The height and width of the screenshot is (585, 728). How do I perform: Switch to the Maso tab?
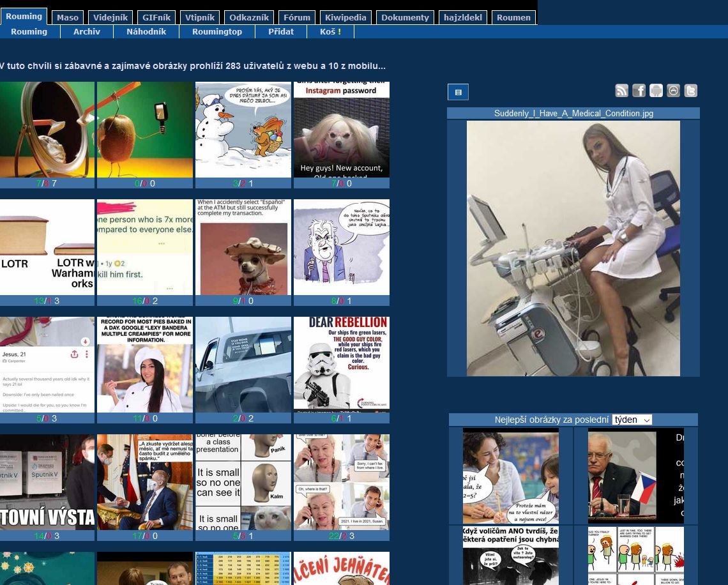coord(68,18)
